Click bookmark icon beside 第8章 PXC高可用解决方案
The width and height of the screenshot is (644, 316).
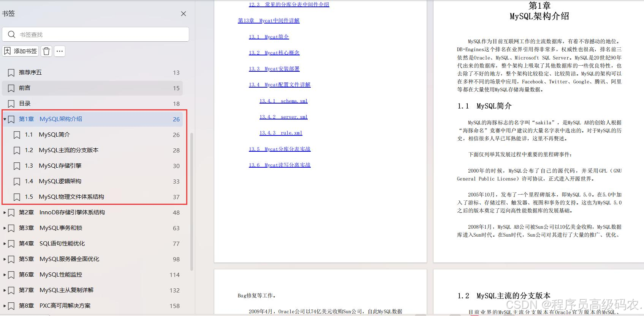[x=11, y=306]
